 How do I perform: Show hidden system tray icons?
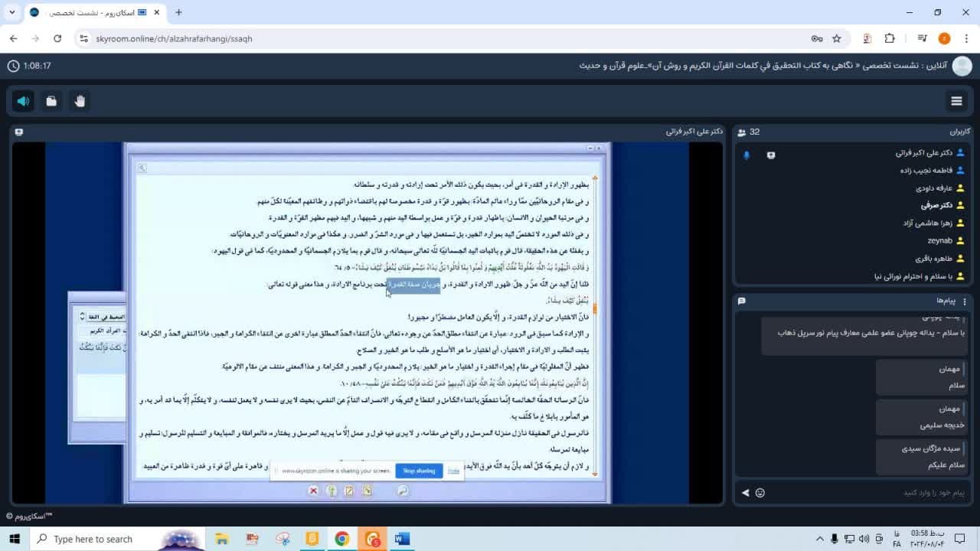tap(819, 539)
